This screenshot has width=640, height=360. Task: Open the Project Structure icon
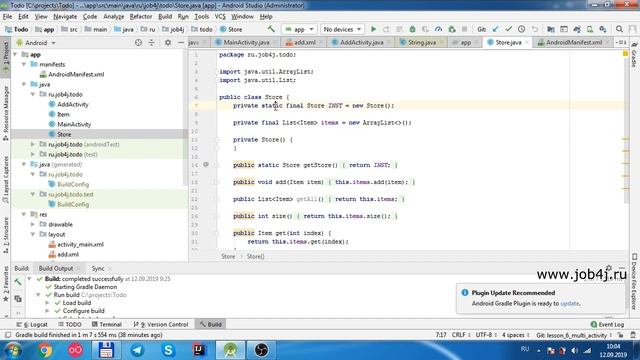pyautogui.click(x=551, y=29)
